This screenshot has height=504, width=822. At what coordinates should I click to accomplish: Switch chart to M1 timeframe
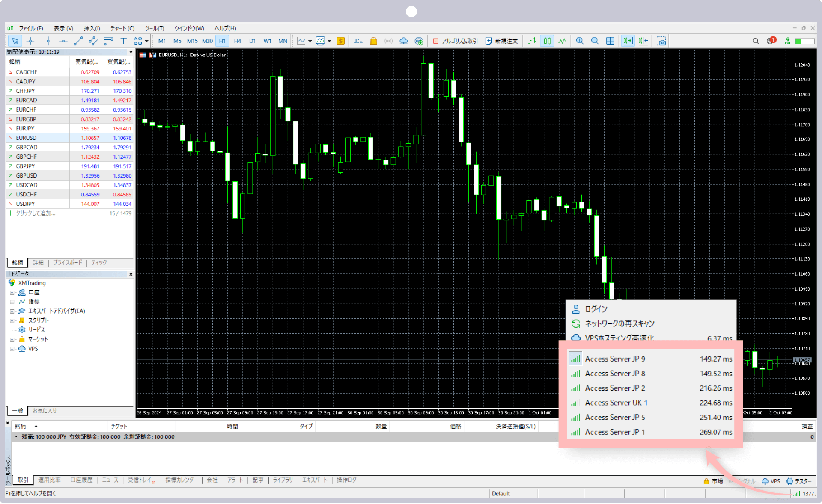point(162,41)
